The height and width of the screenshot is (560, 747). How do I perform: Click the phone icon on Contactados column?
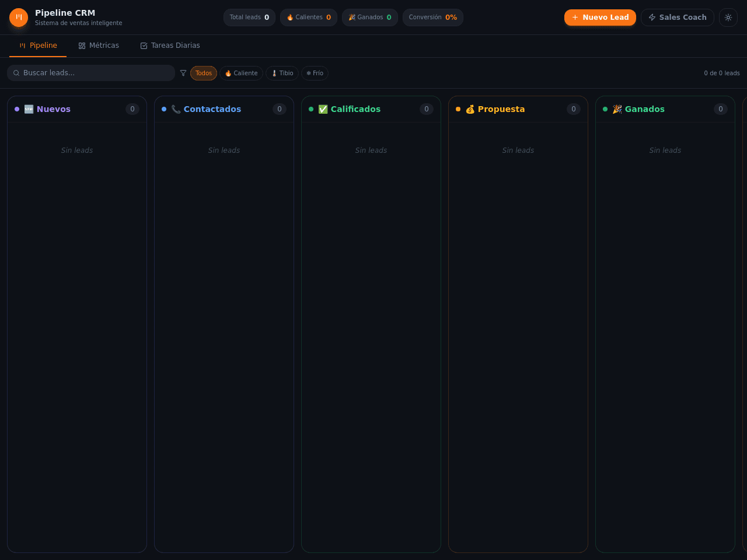pos(176,109)
